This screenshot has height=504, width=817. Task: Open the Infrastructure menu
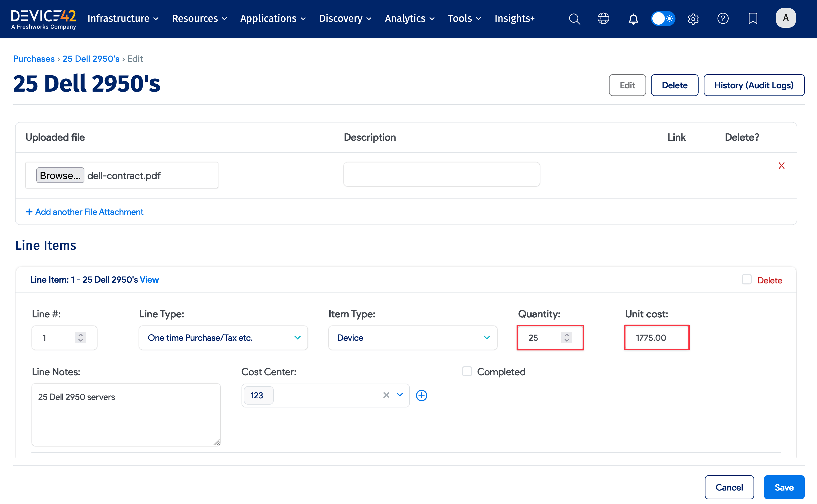coord(123,19)
